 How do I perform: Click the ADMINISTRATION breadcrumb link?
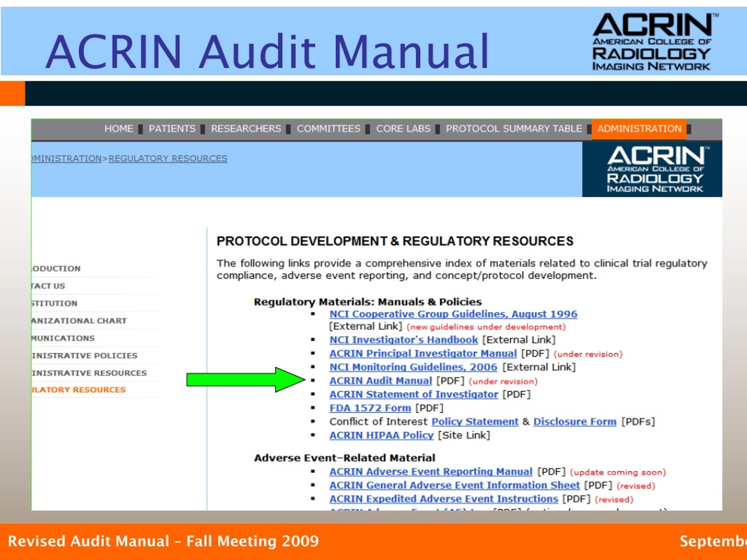point(66,158)
